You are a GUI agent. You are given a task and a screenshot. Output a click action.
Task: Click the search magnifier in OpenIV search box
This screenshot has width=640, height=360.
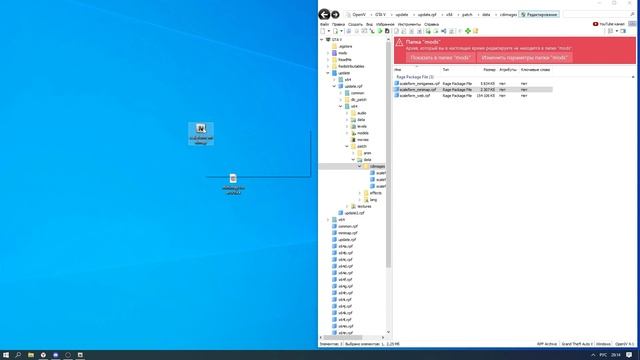coord(633,14)
